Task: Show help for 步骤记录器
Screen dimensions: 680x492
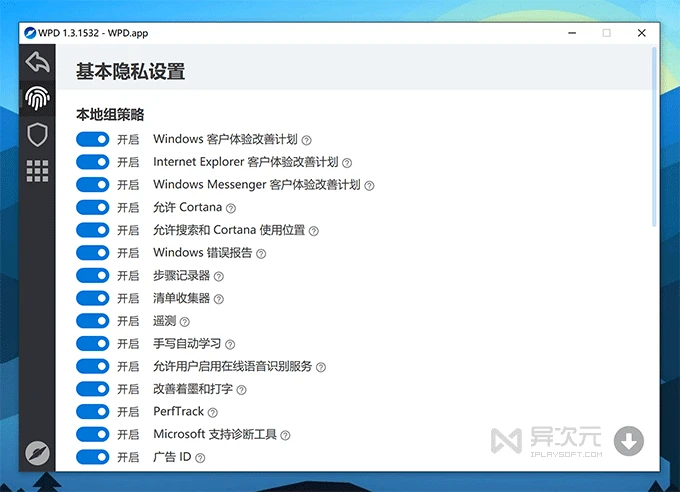Action: click(219, 276)
